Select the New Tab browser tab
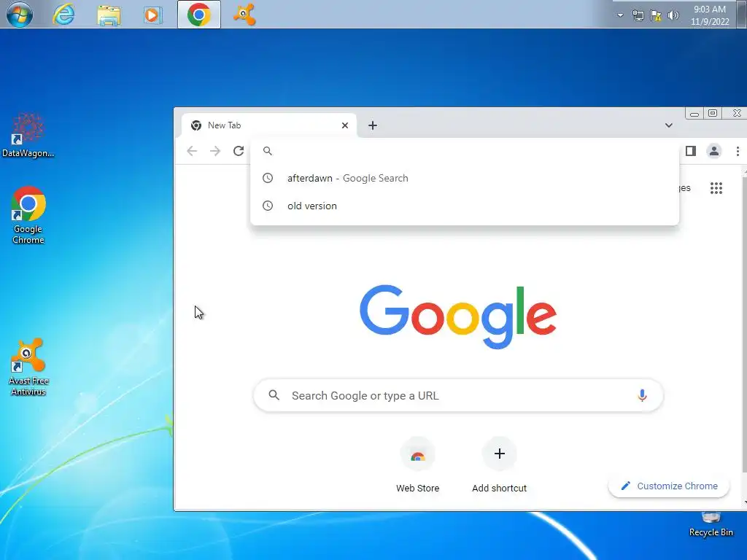 pos(269,125)
